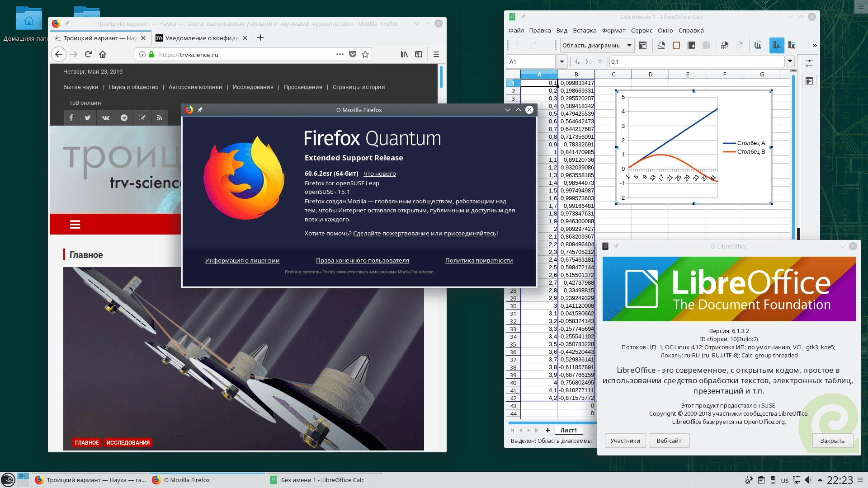Viewport: 868px width, 488px height.
Task: Open Firefox home page button
Action: (103, 54)
